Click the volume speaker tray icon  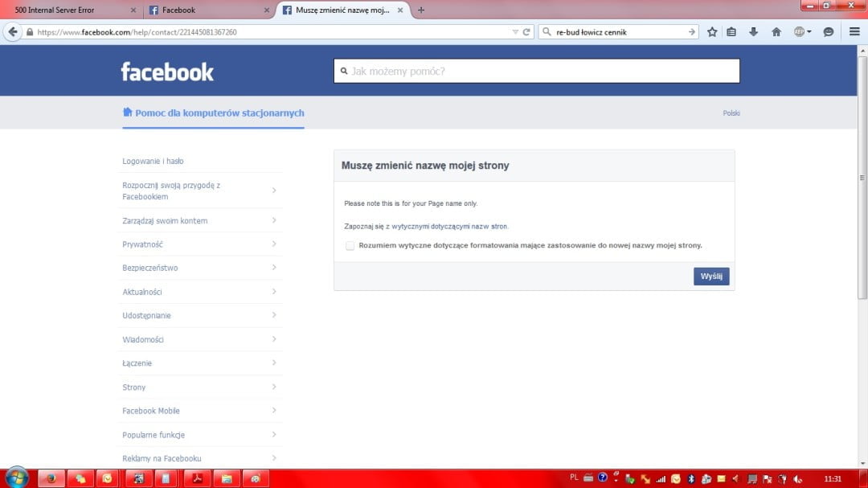[x=798, y=478]
